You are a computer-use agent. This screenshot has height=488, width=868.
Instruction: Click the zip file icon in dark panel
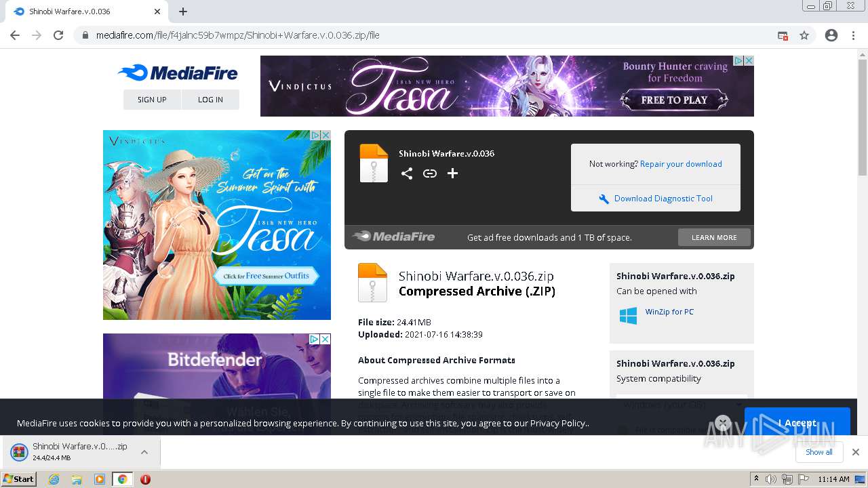click(x=374, y=163)
